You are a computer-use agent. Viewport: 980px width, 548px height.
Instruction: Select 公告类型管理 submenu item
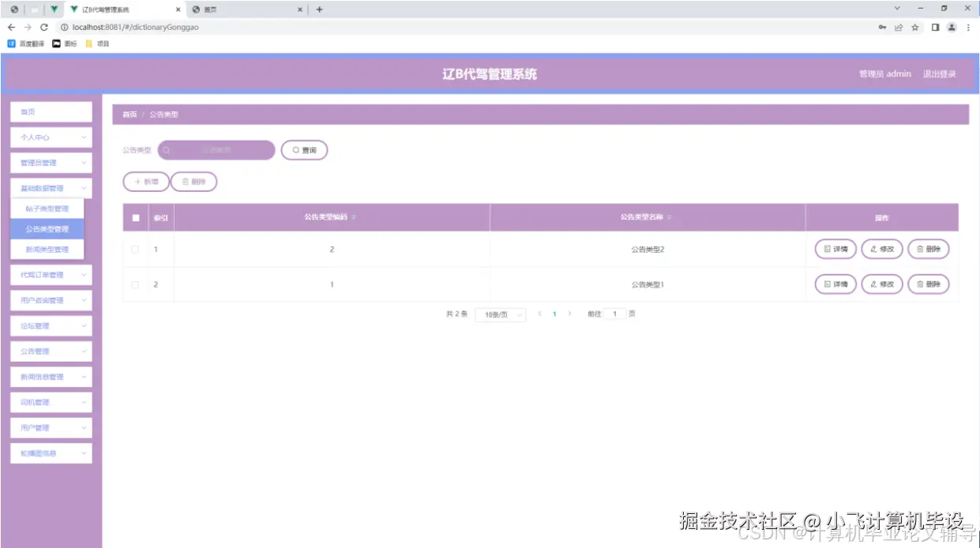47,229
